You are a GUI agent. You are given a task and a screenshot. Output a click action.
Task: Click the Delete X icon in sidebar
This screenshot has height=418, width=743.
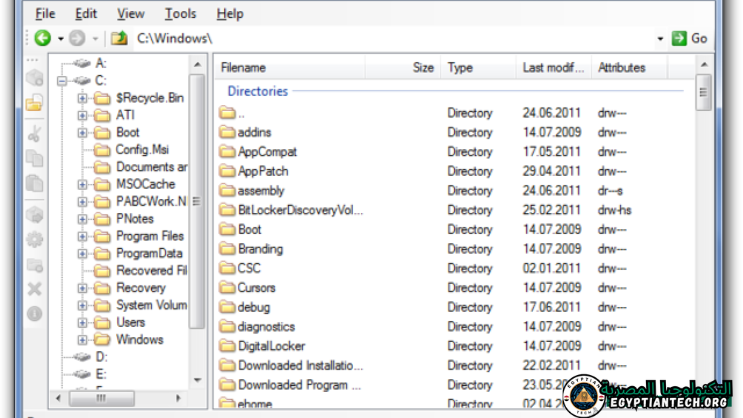(x=34, y=288)
